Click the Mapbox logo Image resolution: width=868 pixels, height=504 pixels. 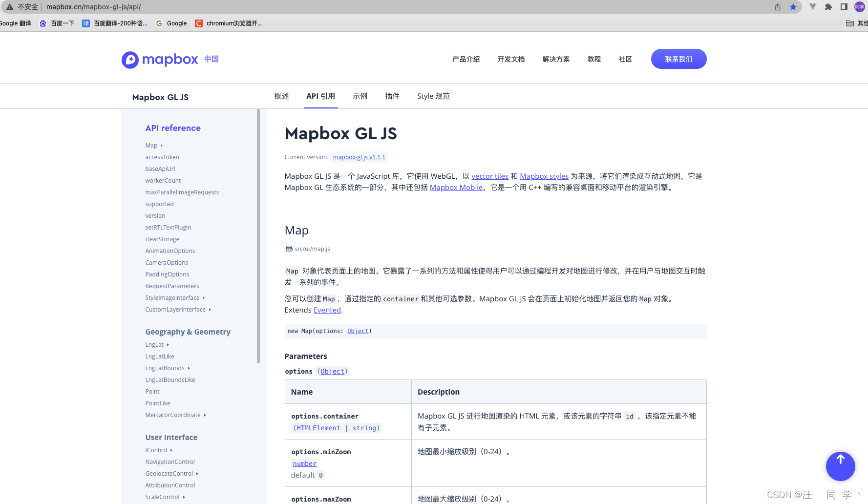160,59
